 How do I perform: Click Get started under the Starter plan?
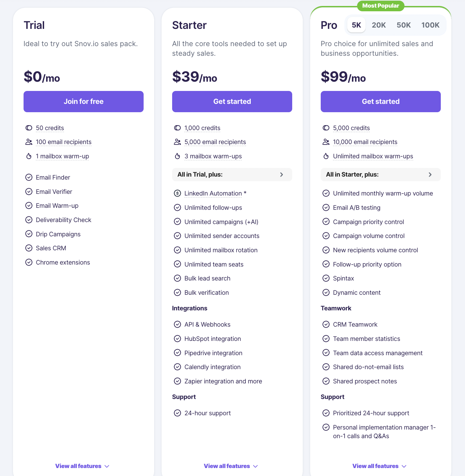pyautogui.click(x=232, y=101)
